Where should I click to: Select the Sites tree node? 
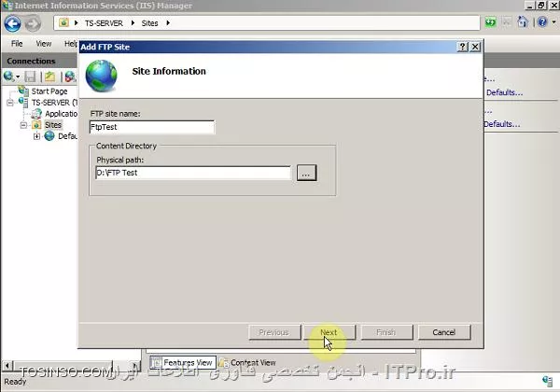[53, 125]
